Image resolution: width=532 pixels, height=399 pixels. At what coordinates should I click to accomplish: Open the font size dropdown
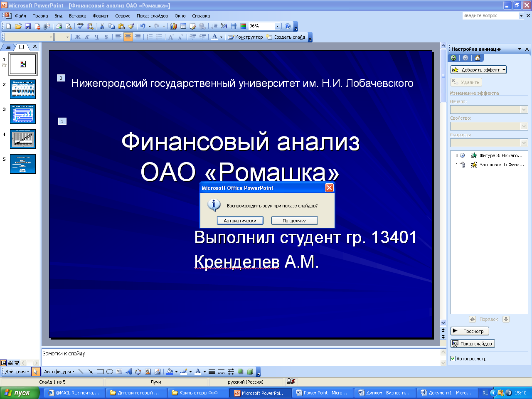(67, 37)
